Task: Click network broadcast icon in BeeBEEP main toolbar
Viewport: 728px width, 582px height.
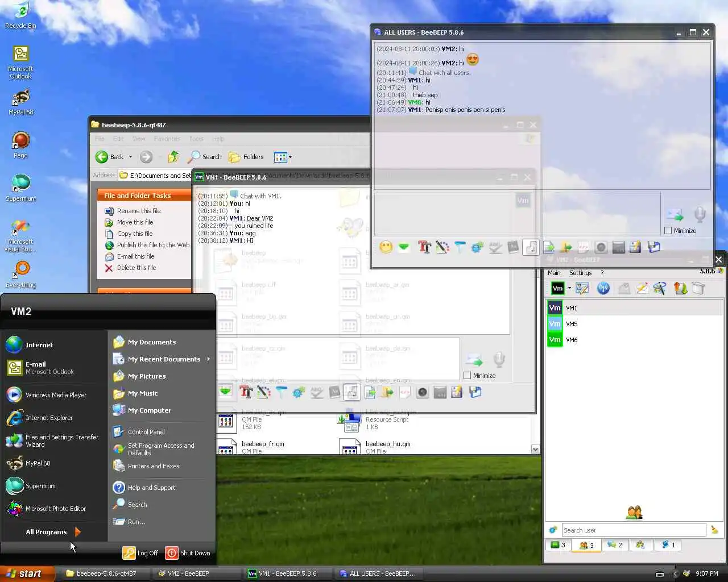Action: tap(603, 288)
